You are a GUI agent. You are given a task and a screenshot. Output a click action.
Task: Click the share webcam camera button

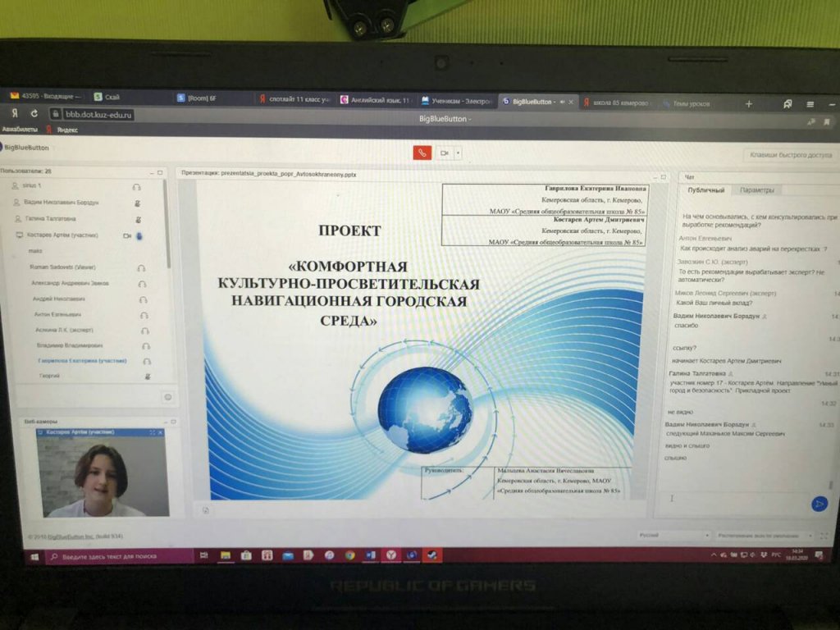click(444, 153)
